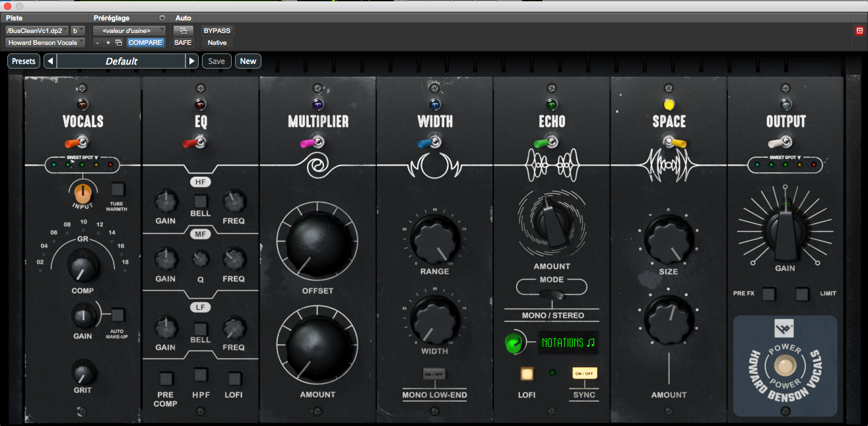Click the 'b' comparison icon next to /BusCleanVc1.dp2
868x426 pixels.
point(77,30)
